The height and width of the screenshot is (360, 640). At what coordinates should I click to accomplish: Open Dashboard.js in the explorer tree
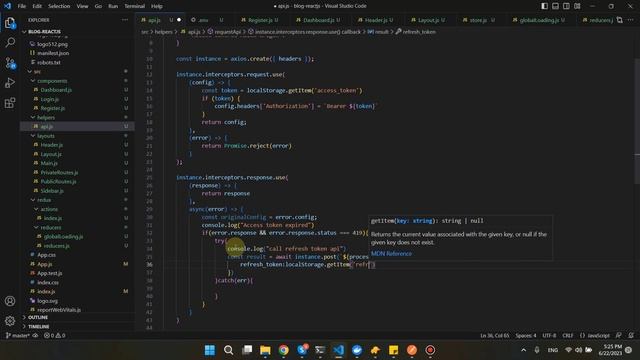(78, 90)
